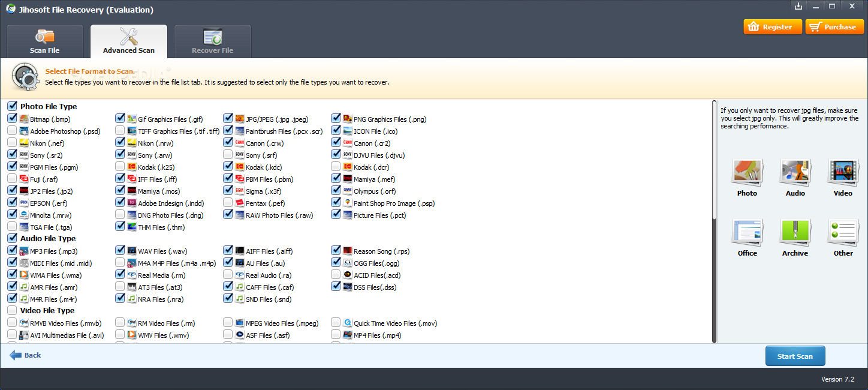This screenshot has height=390, width=868.
Task: Toggle the Photo File Type checkbox
Action: click(12, 106)
